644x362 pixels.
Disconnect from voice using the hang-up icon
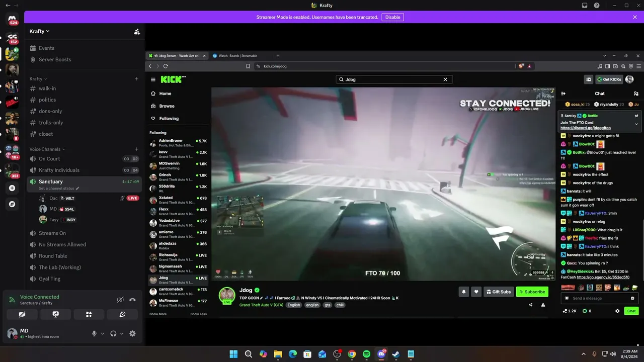click(x=132, y=300)
